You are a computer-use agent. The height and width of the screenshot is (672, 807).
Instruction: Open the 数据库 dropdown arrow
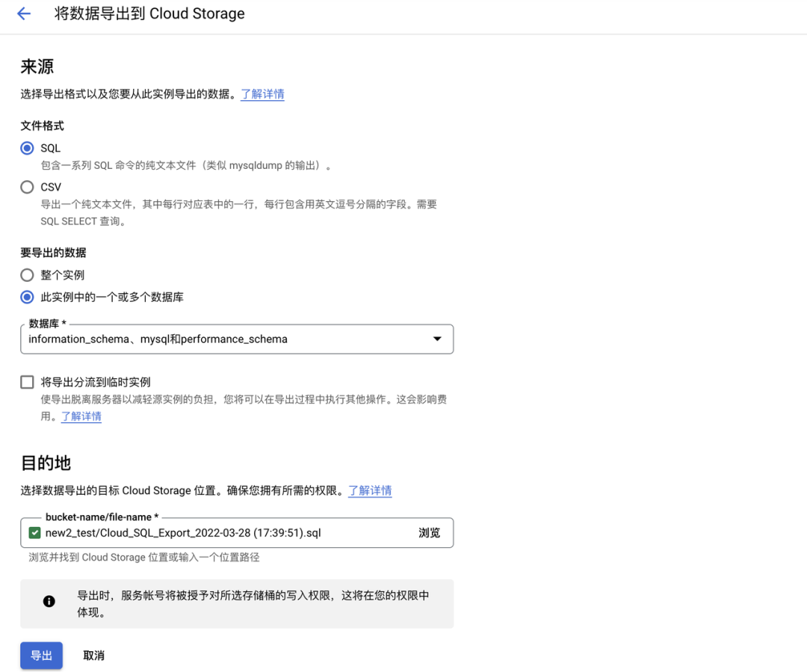(x=437, y=339)
